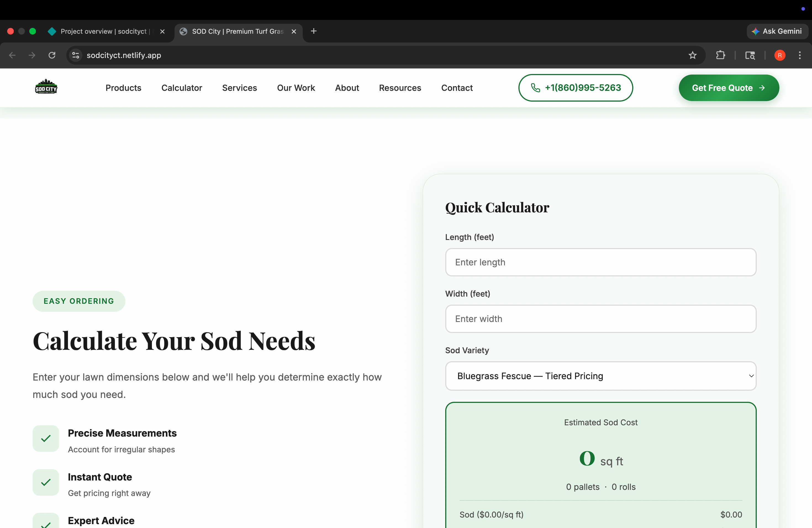Select the SOD City Premium Turf tab

[x=238, y=31]
